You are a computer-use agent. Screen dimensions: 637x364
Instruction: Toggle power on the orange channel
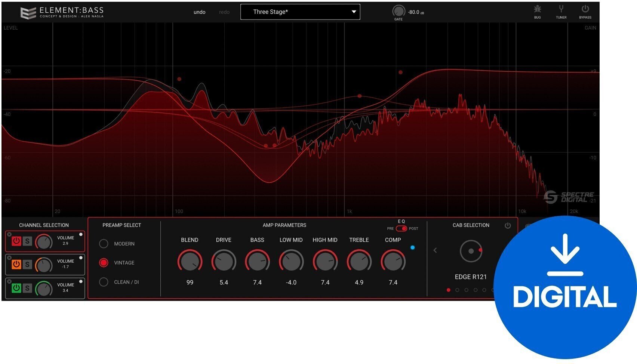(x=16, y=265)
